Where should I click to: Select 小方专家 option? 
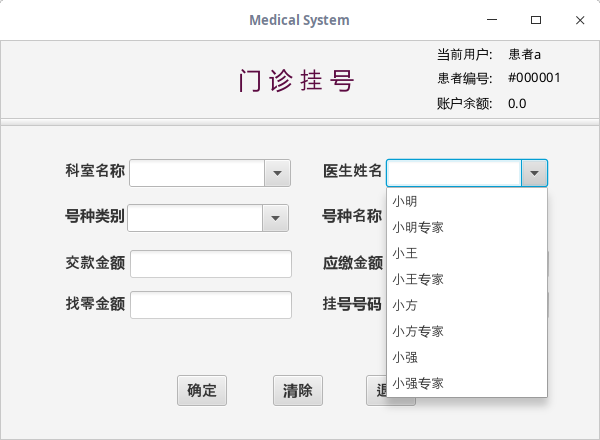[418, 331]
